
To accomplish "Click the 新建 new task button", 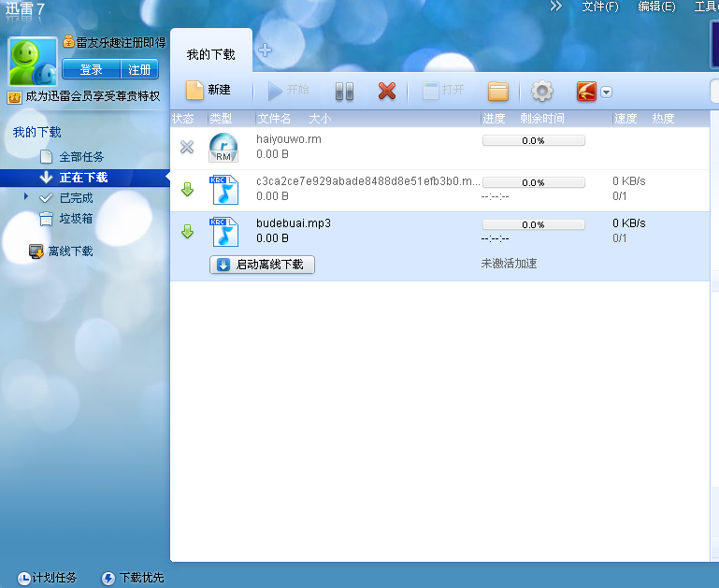I will click(209, 90).
